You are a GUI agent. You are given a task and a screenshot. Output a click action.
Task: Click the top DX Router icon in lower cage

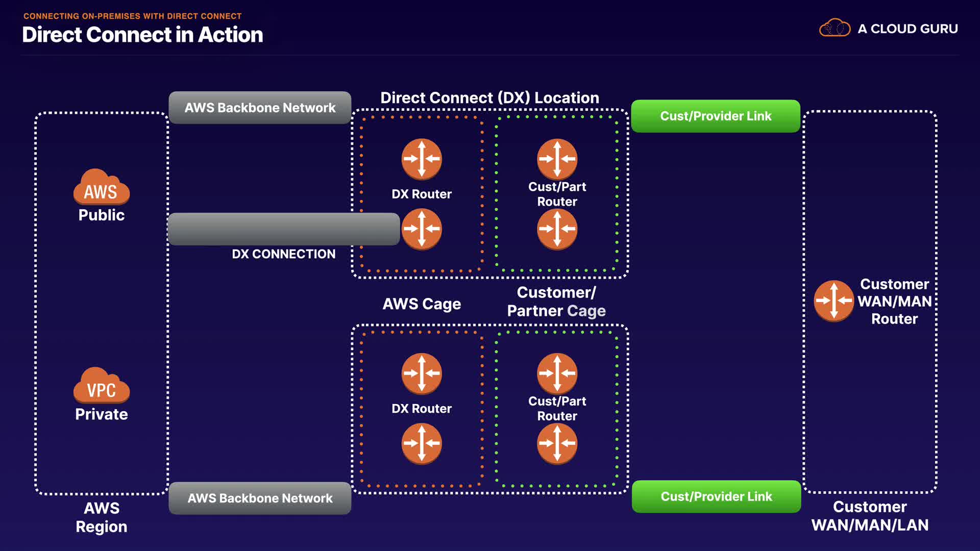coord(422,373)
